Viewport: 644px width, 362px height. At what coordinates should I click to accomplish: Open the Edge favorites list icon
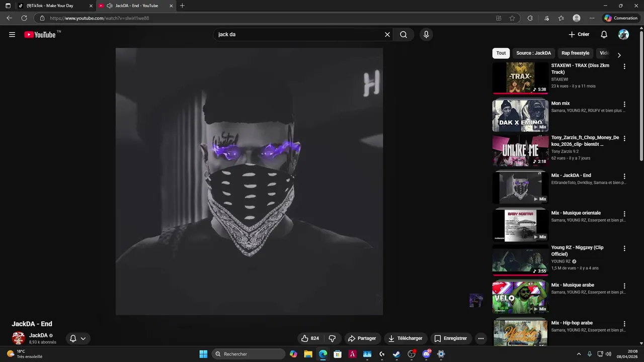coord(561,18)
